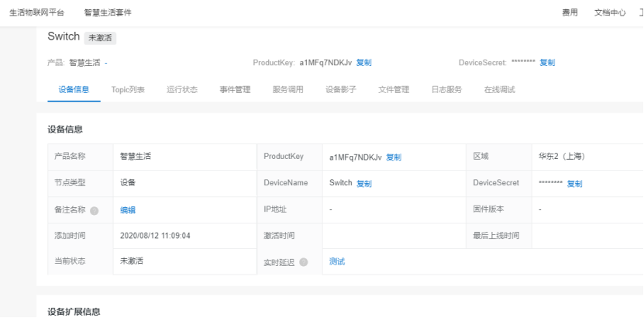Select the 服务调用 tab
The width and height of the screenshot is (644, 318).
point(288,89)
